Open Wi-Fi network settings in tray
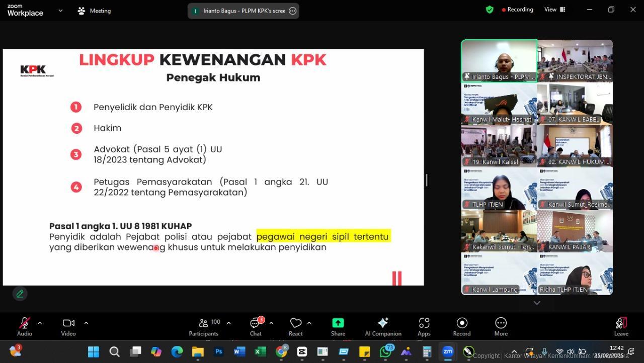 point(559,351)
